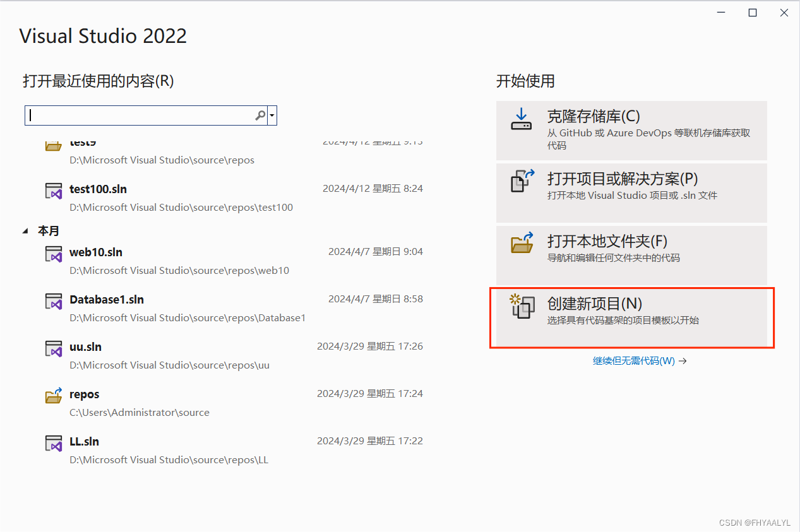Image resolution: width=800 pixels, height=532 pixels.
Task: Click date 2024/3/29 星期五 17:26
Action: (x=370, y=346)
